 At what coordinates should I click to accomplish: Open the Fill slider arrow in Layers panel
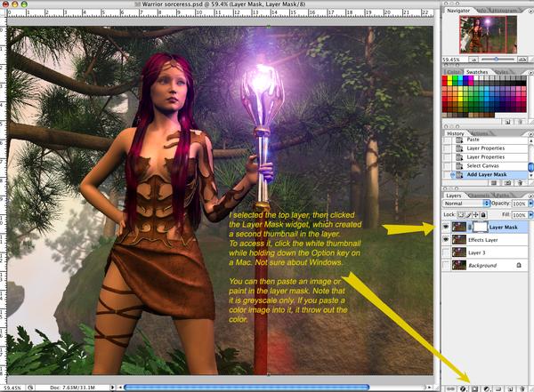click(x=530, y=215)
